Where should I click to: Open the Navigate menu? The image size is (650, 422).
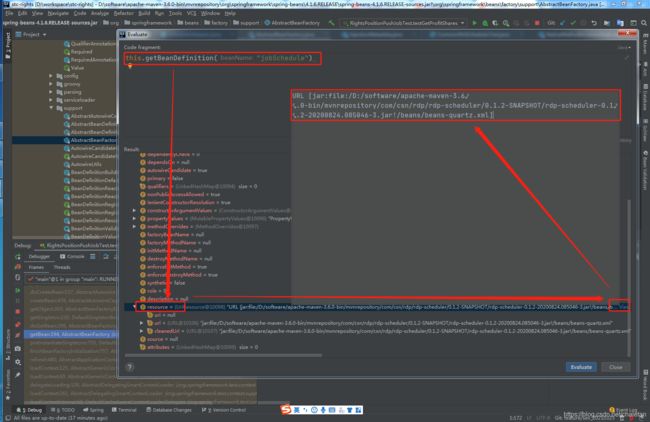tap(58, 13)
